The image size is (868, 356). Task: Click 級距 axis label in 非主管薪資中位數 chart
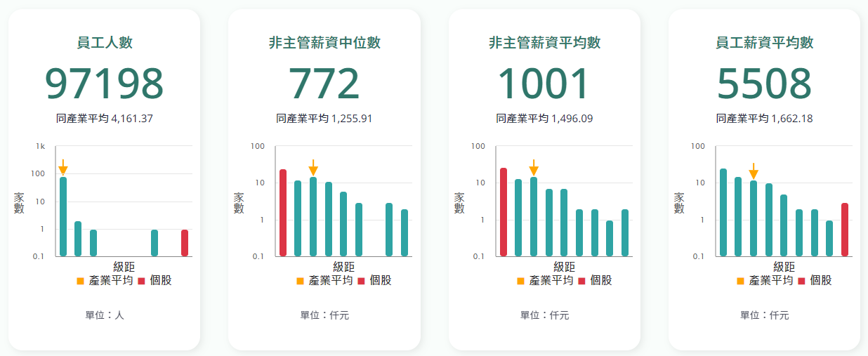click(x=344, y=267)
